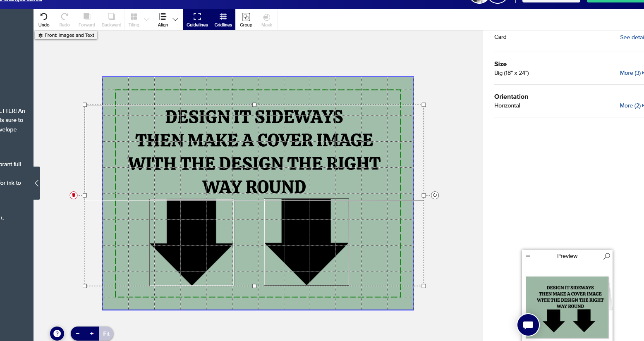Collapse the left sidebar panel
Image resolution: width=644 pixels, height=341 pixels.
tap(36, 183)
